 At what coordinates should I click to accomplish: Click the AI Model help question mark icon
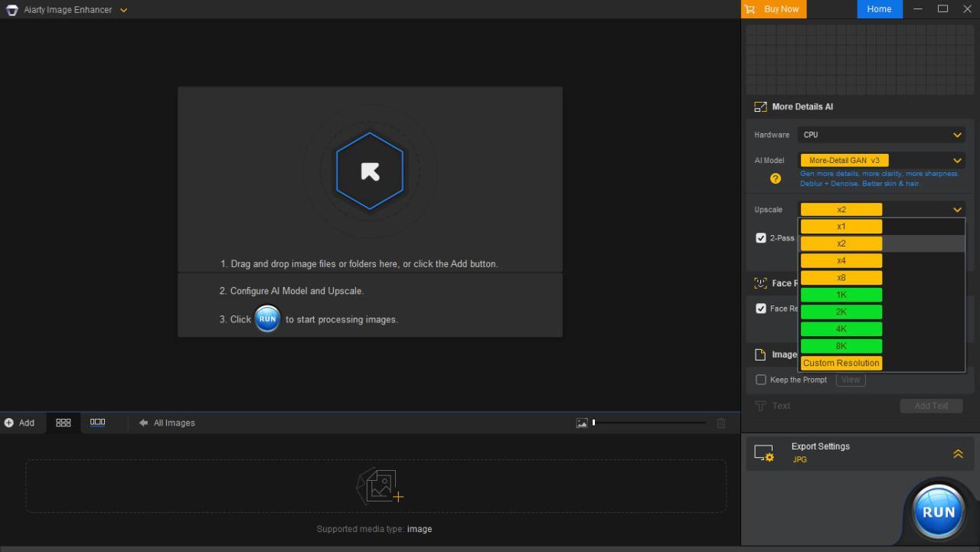coord(776,178)
